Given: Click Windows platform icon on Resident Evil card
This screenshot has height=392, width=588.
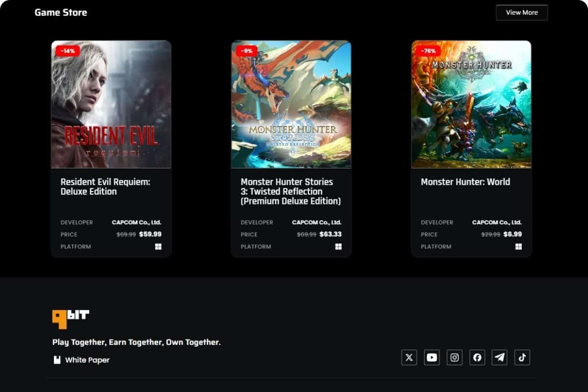Looking at the screenshot, I should point(158,246).
